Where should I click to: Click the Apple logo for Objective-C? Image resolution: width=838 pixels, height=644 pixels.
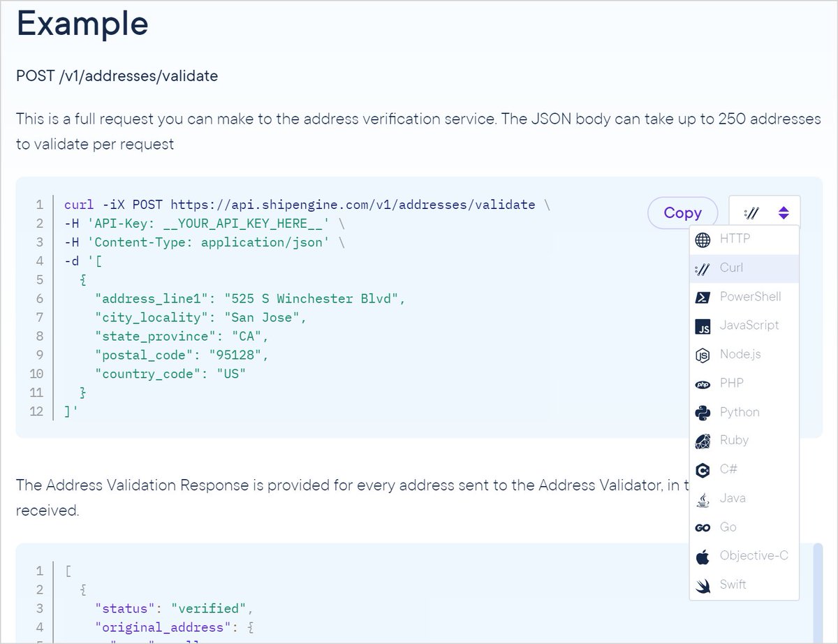(703, 556)
